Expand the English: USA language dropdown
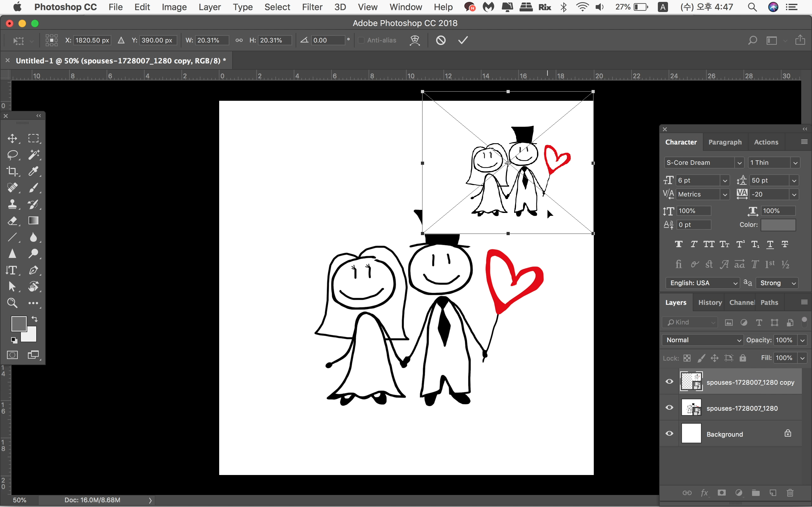812x507 pixels. tap(703, 283)
